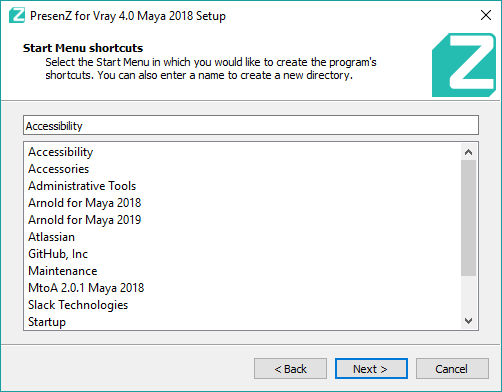Close the setup window
The image size is (502, 392).
tap(486, 15)
